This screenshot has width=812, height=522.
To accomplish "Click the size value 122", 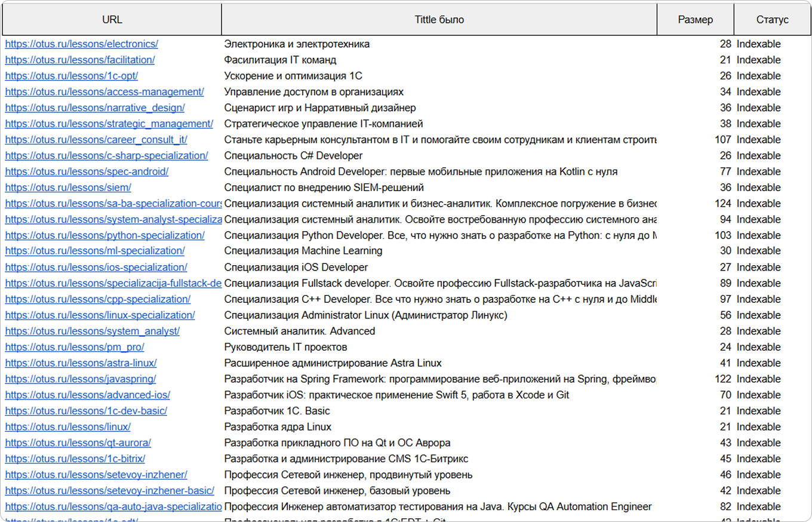I will point(722,379).
